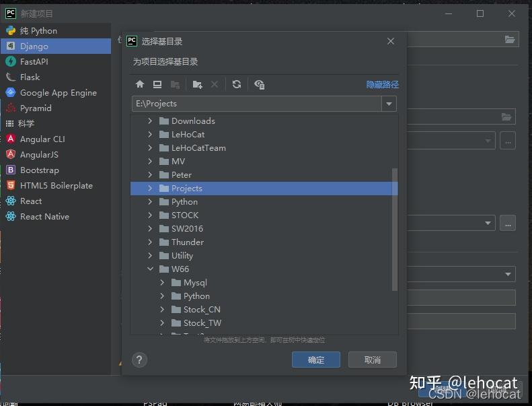Create a new folder with toolbar icon
The width and height of the screenshot is (532, 406).
[198, 84]
